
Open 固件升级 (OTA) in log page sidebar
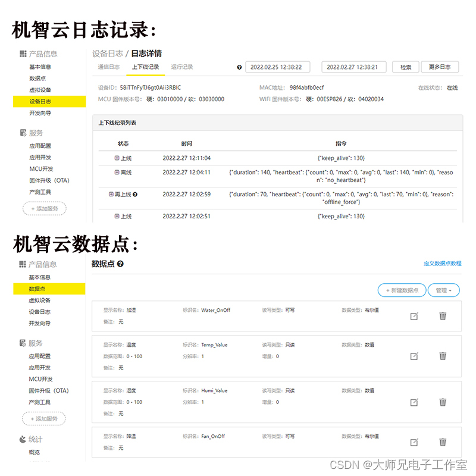pos(49,180)
